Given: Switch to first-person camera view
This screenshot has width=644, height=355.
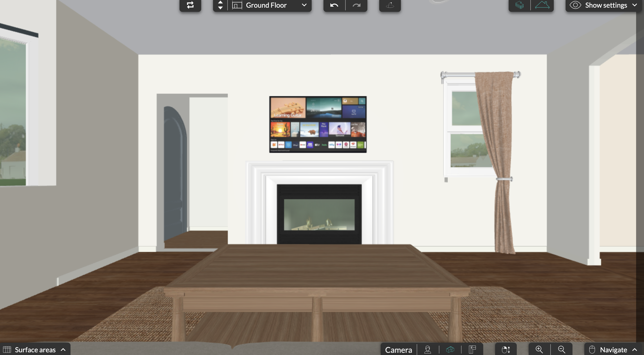Looking at the screenshot, I should coord(428,350).
